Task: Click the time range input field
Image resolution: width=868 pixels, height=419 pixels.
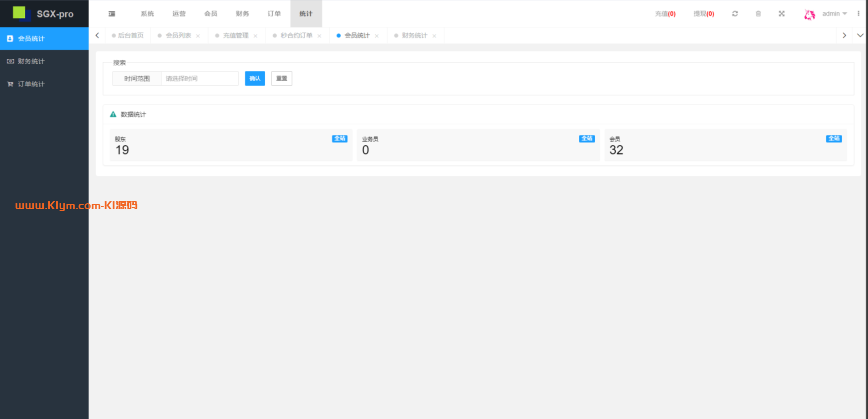Action: click(200, 79)
